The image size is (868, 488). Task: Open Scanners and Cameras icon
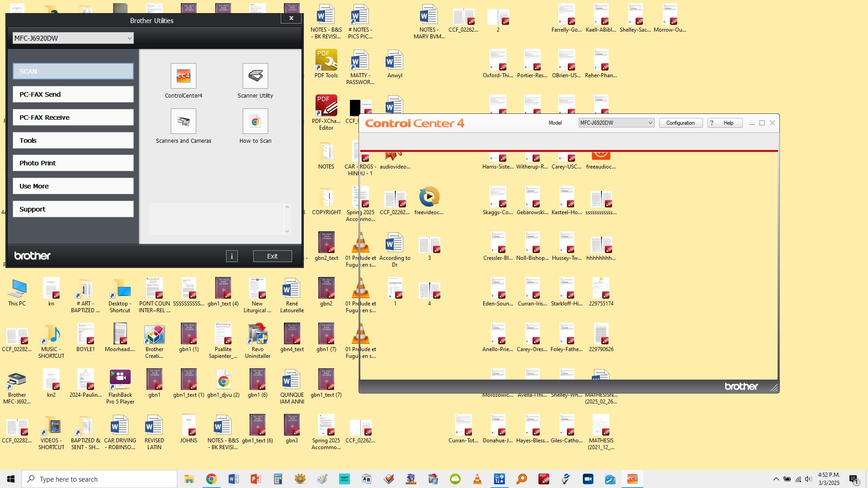pos(183,121)
